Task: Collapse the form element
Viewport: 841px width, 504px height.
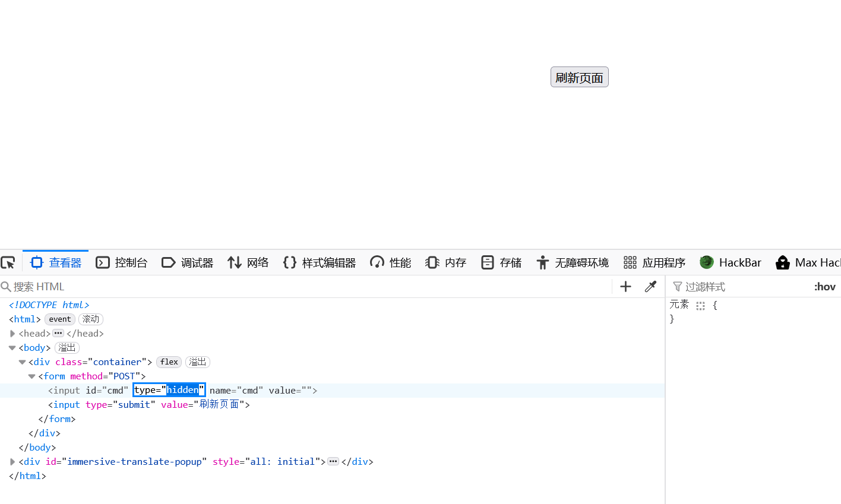Action: 32,376
